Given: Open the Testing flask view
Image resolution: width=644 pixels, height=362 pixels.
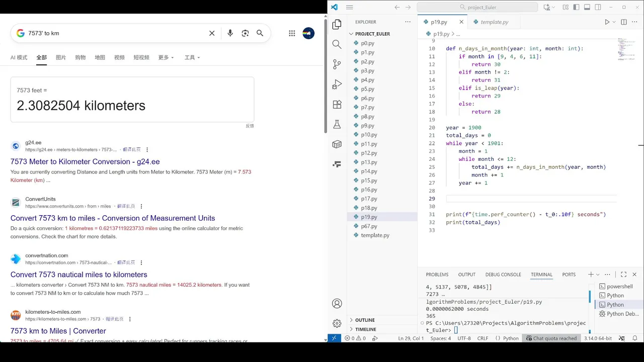Looking at the screenshot, I should (337, 124).
